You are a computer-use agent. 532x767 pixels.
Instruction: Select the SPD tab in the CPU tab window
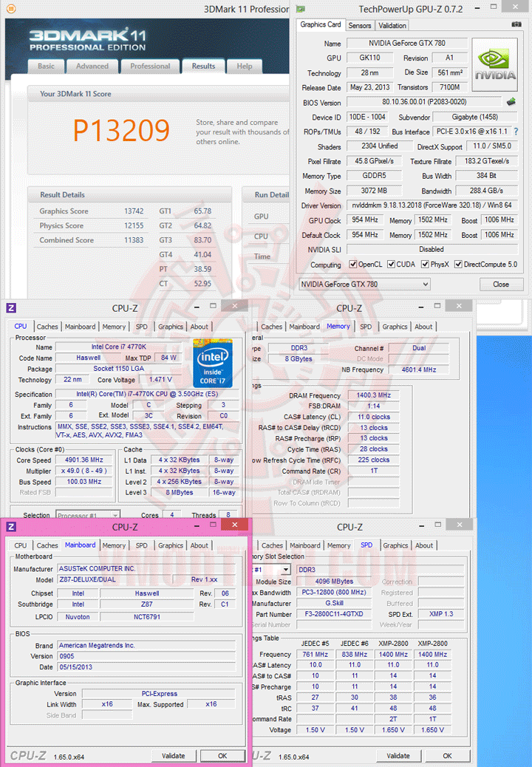[141, 327]
